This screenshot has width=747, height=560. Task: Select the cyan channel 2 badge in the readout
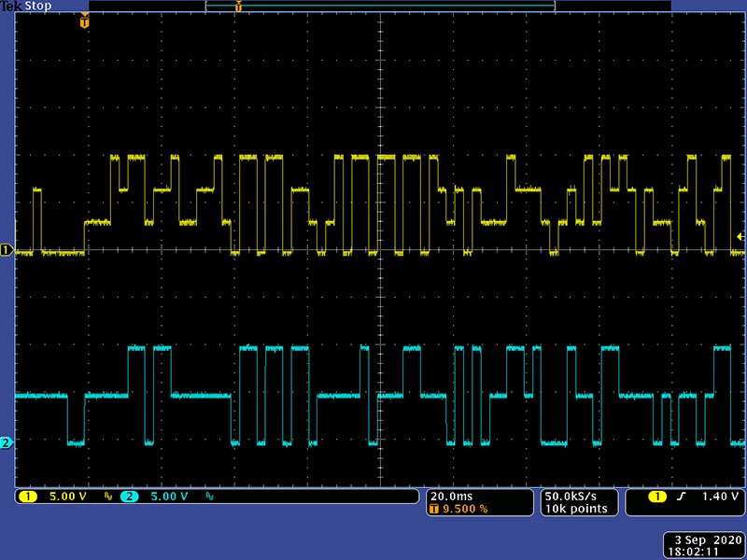[129, 497]
